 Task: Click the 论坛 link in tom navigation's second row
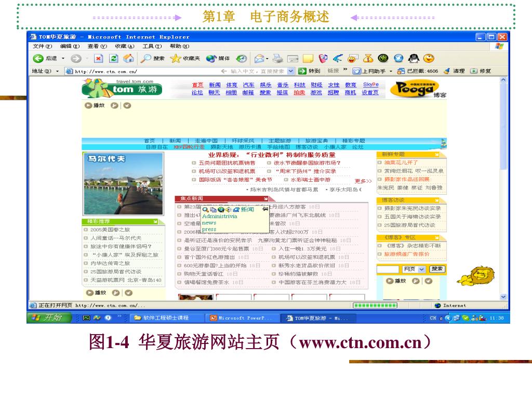point(197,92)
